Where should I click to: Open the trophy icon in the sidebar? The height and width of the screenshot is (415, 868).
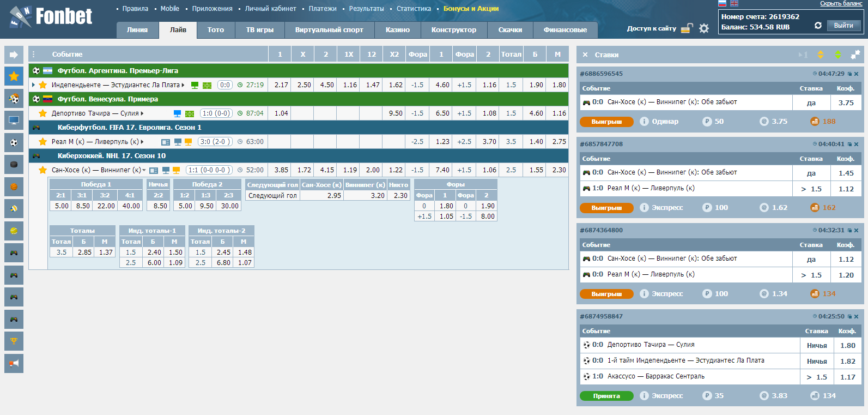[x=14, y=341]
